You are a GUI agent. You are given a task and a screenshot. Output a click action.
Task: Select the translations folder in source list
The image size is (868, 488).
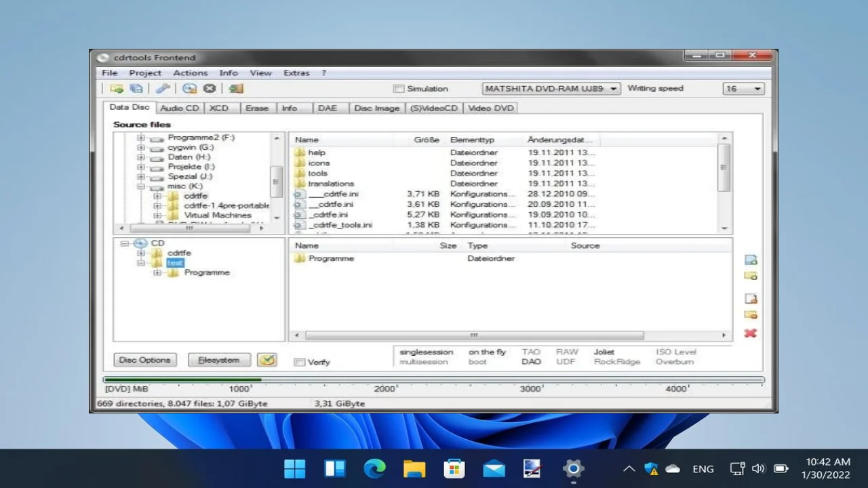click(x=331, y=184)
